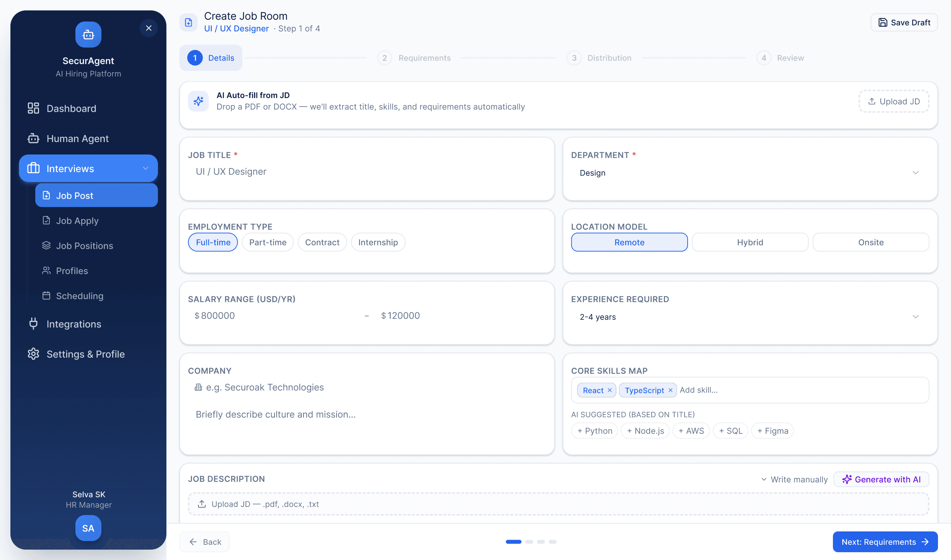Click the Integrations plug icon
Screen dimensions: 951x560
(x=33, y=324)
